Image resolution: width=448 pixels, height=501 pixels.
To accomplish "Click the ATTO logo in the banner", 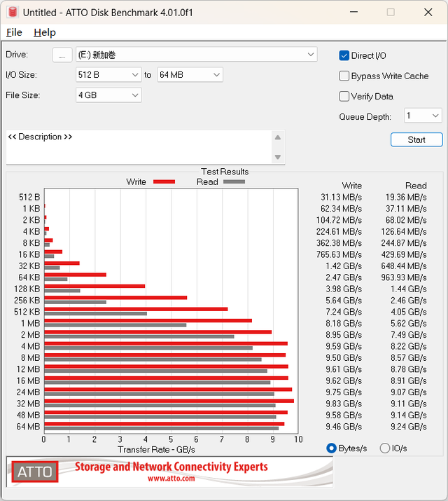I will [x=35, y=472].
